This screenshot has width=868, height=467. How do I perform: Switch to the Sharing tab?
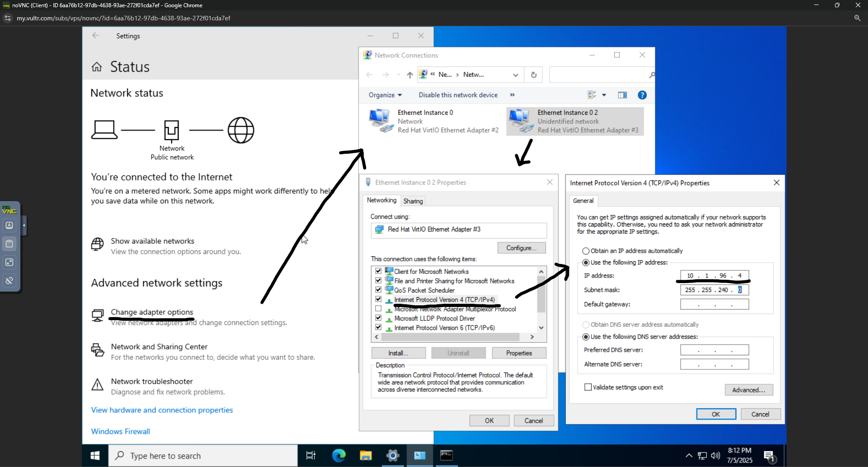click(x=413, y=201)
